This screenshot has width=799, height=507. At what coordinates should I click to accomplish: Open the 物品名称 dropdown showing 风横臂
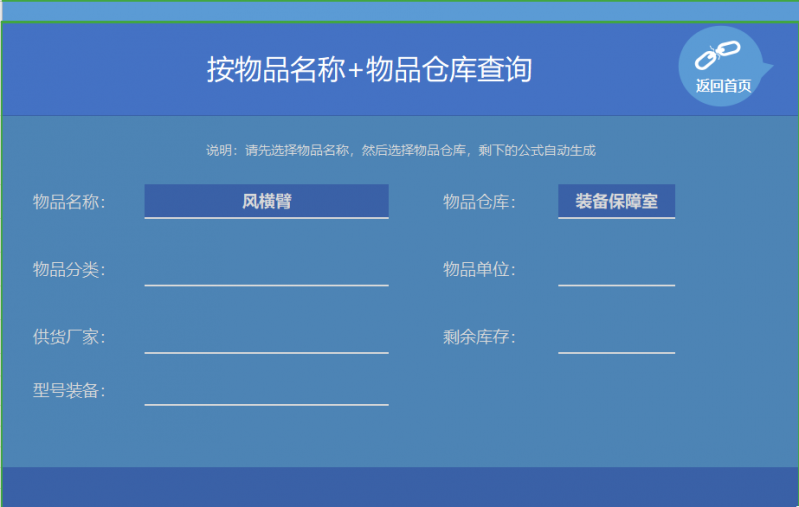pyautogui.click(x=266, y=201)
